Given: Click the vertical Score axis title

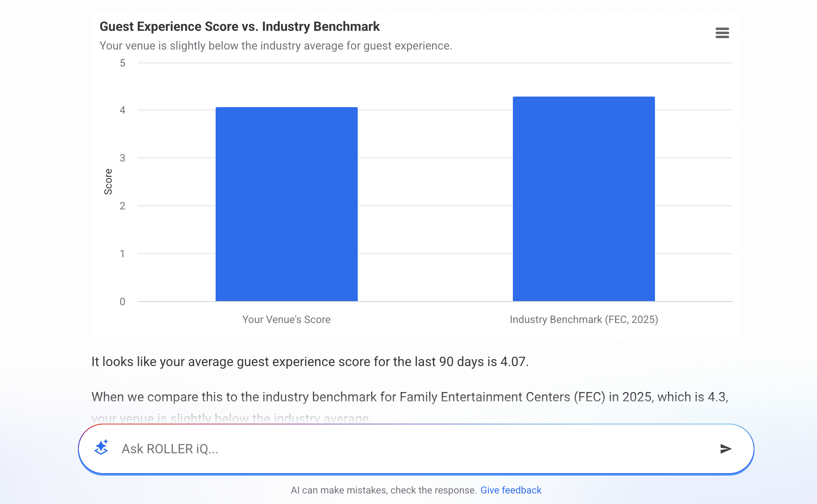Looking at the screenshot, I should pyautogui.click(x=108, y=182).
